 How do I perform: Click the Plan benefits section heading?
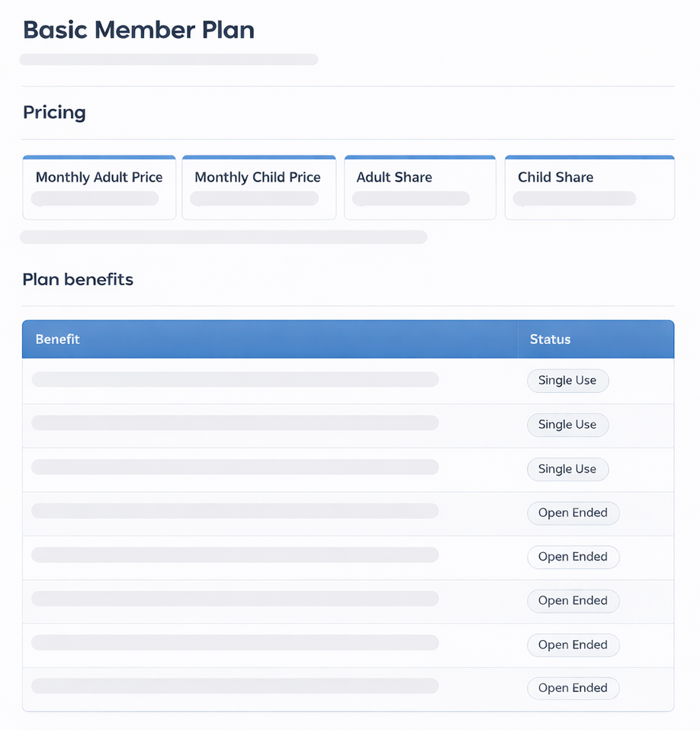click(x=78, y=280)
